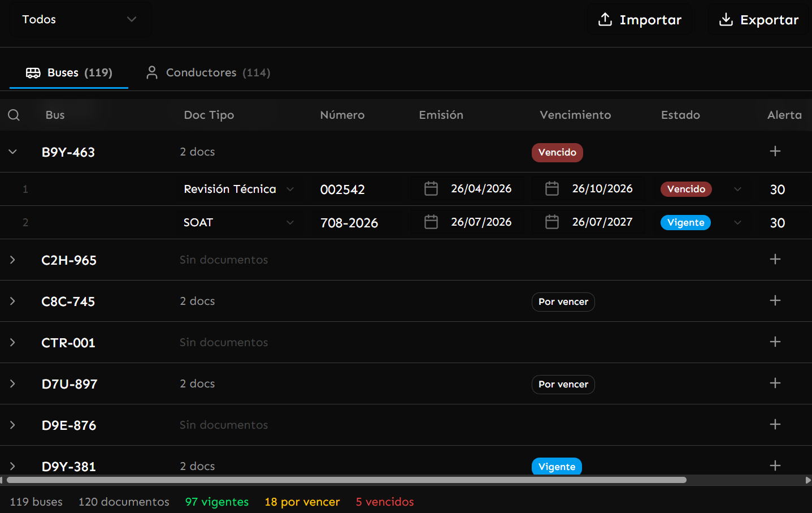The width and height of the screenshot is (812, 513).
Task: Add document to bus B9Y-463
Action: 775,151
